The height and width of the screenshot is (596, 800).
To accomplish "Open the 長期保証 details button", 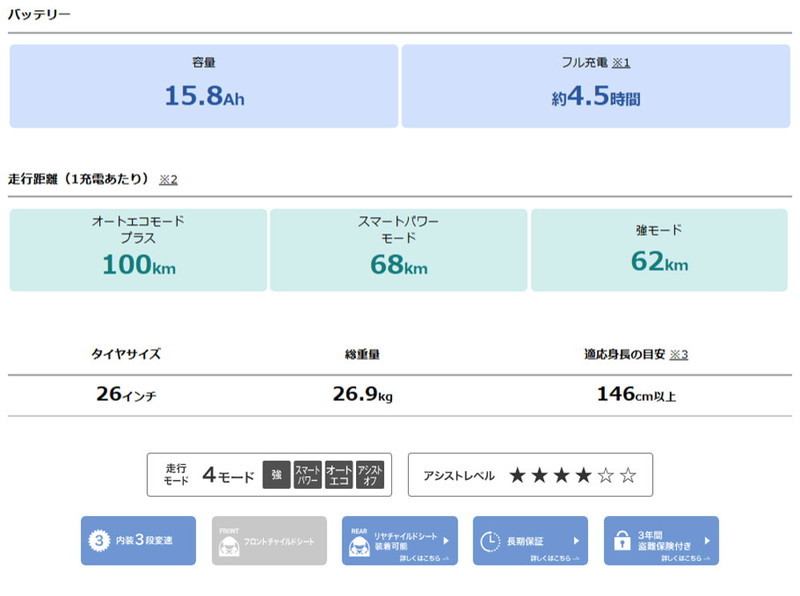I will (x=530, y=541).
